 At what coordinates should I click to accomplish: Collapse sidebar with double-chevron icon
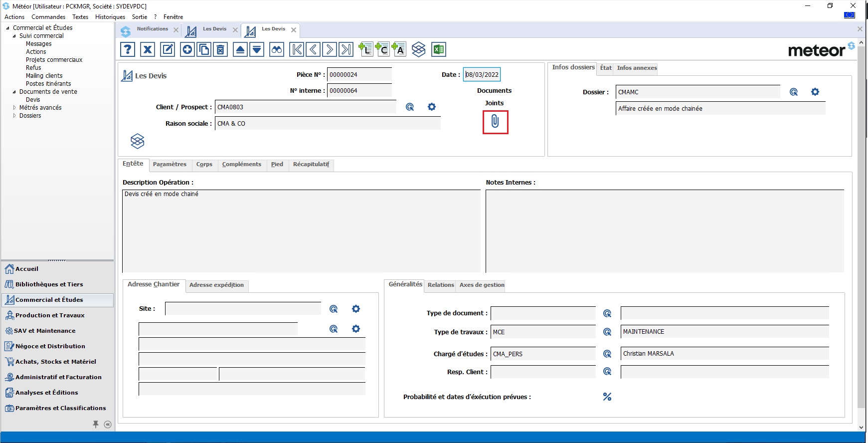(108, 425)
